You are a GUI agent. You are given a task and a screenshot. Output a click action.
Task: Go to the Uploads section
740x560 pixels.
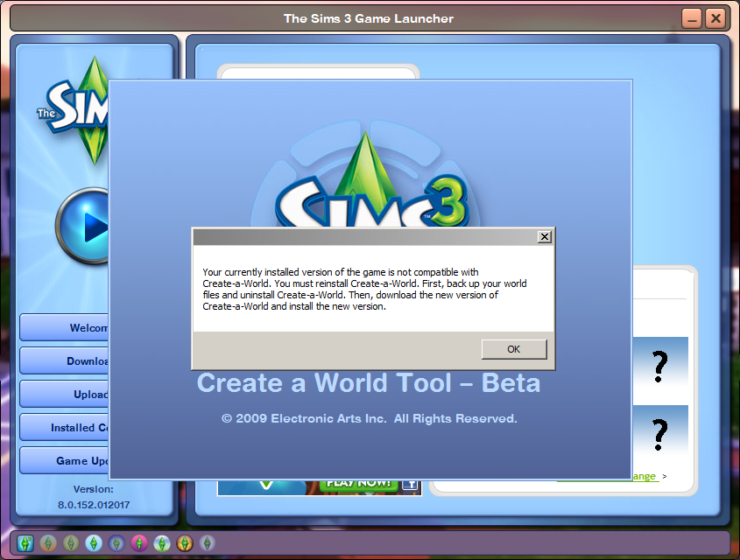pyautogui.click(x=64, y=394)
